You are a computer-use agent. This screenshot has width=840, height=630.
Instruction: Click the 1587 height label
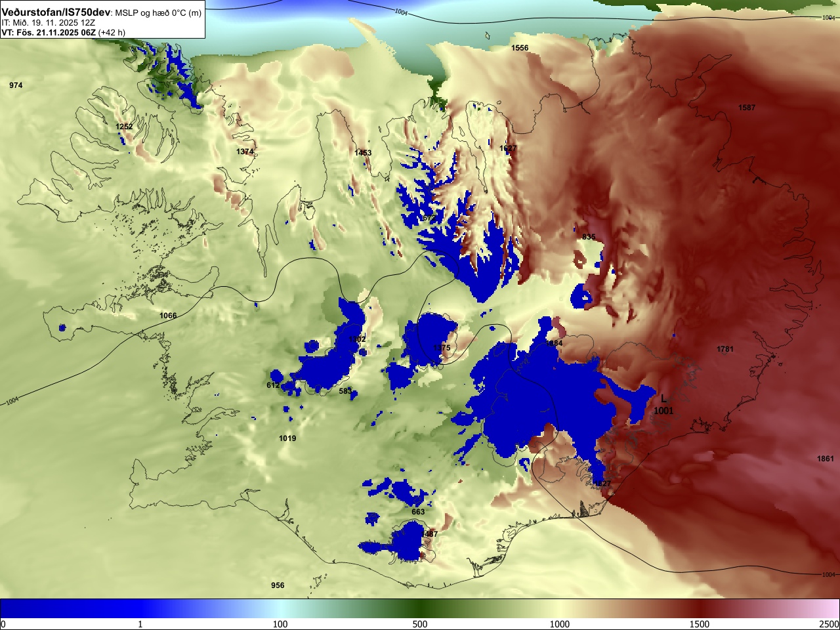pyautogui.click(x=747, y=108)
